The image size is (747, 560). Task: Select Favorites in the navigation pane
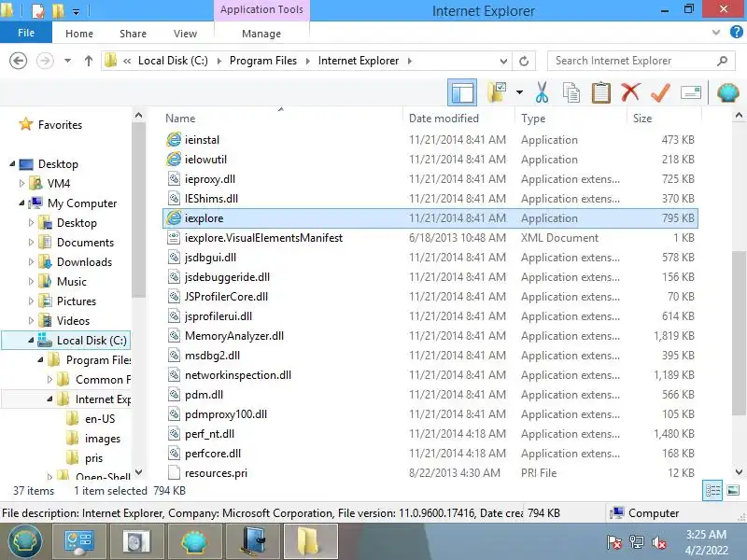point(60,125)
